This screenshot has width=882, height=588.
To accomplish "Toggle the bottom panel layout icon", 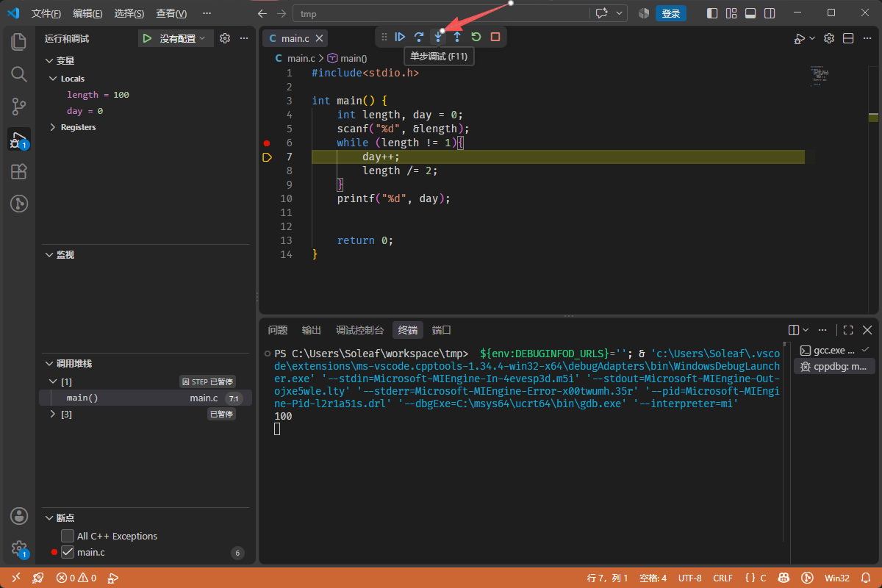I will [x=750, y=13].
